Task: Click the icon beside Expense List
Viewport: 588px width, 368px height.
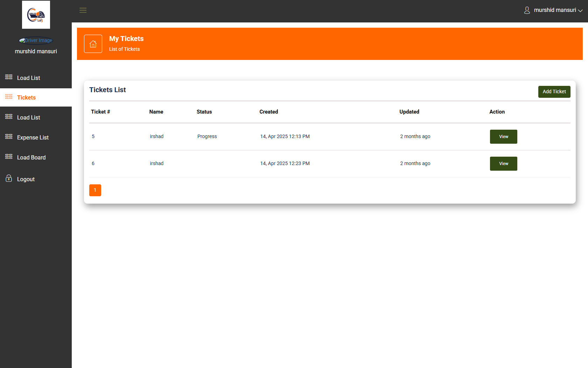Action: pyautogui.click(x=9, y=137)
